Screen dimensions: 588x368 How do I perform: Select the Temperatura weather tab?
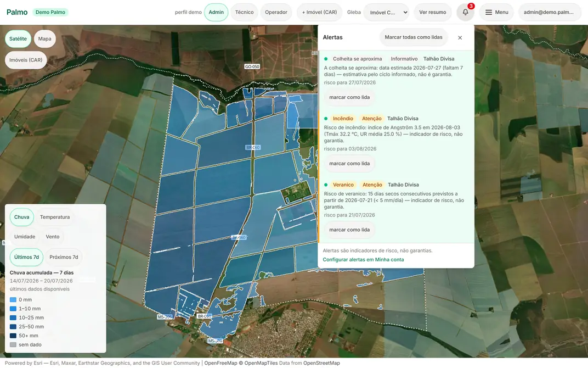click(x=55, y=217)
